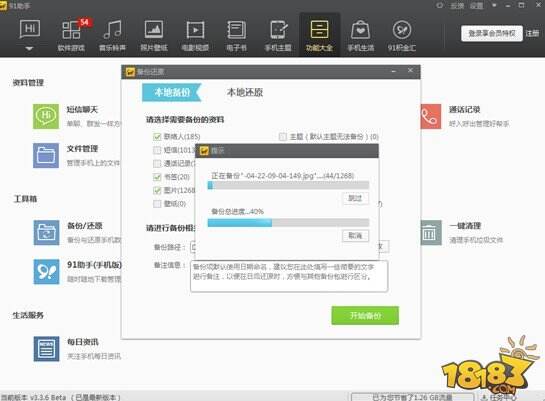Open 电子书 e-book section

[x=237, y=36]
